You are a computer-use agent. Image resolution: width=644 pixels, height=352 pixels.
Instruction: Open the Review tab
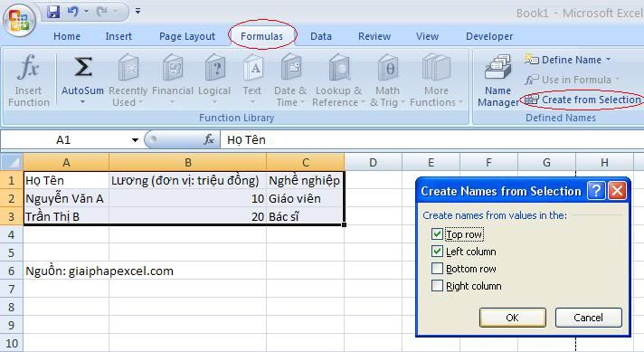pyautogui.click(x=374, y=36)
